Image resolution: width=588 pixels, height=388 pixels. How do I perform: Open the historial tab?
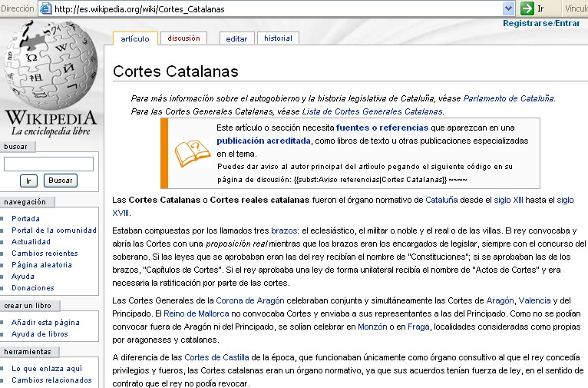[278, 38]
